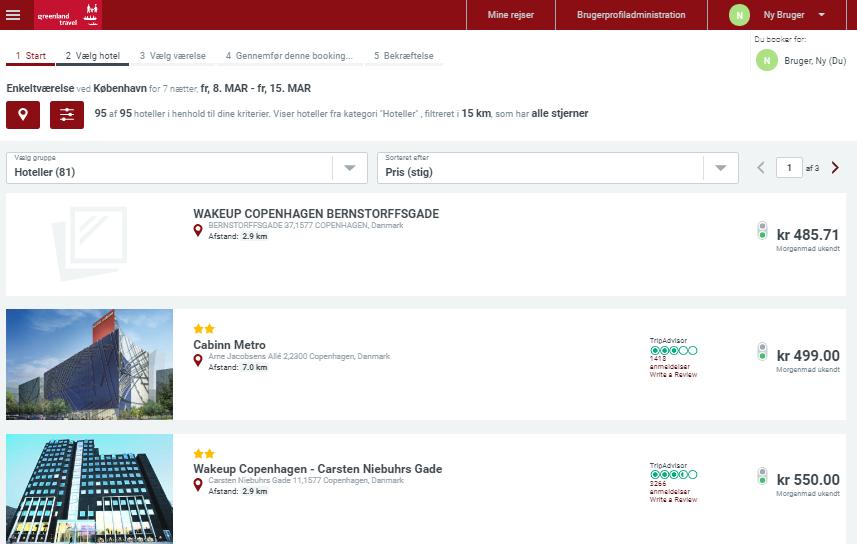Go to step 1 Start tab

31,56
